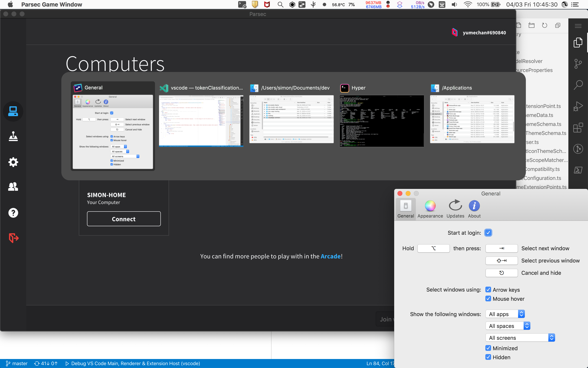This screenshot has height=368, width=588.
Task: Toggle the Minimized windows checkbox
Action: [x=488, y=348]
